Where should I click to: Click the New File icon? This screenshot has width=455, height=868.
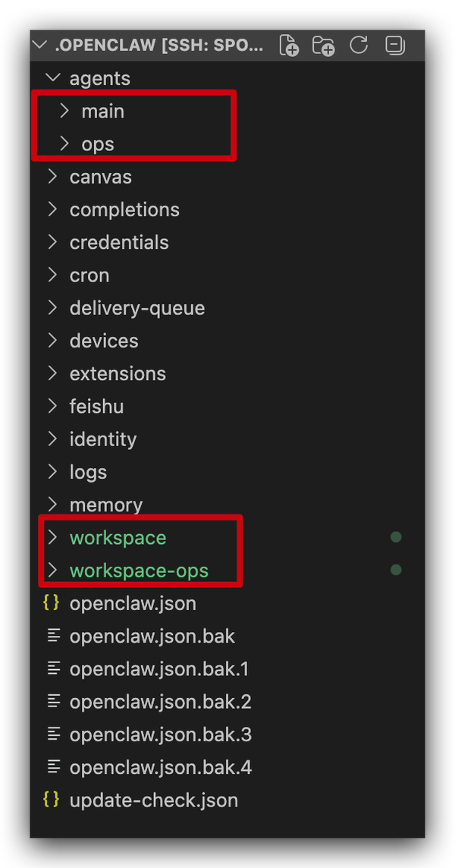pyautogui.click(x=289, y=46)
